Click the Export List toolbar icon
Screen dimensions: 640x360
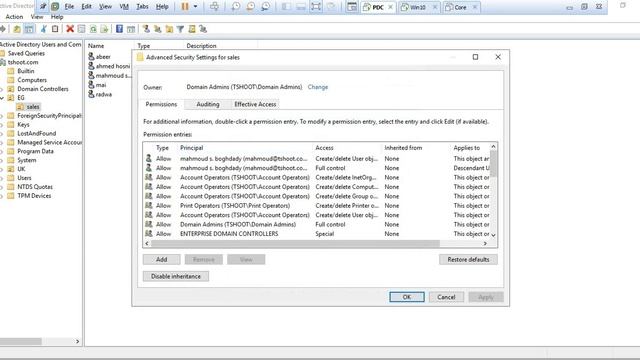(x=104, y=29)
